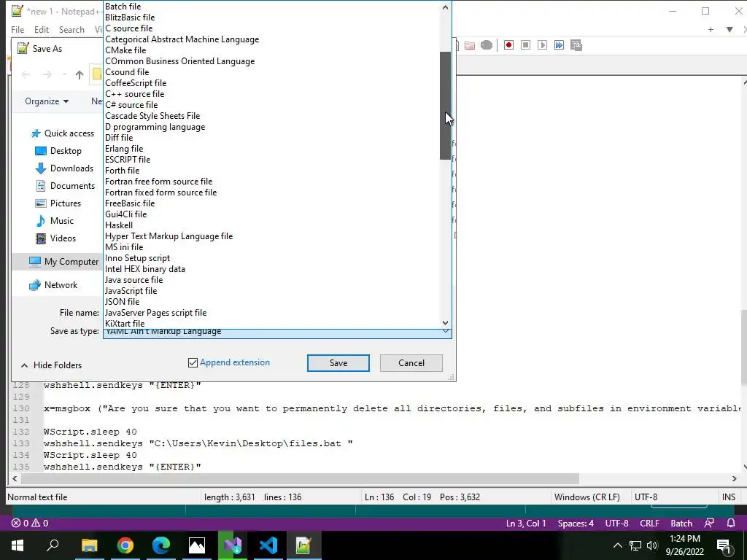This screenshot has height=560, width=747.
Task: Open Notepad++ tab list down arrow
Action: point(729,29)
